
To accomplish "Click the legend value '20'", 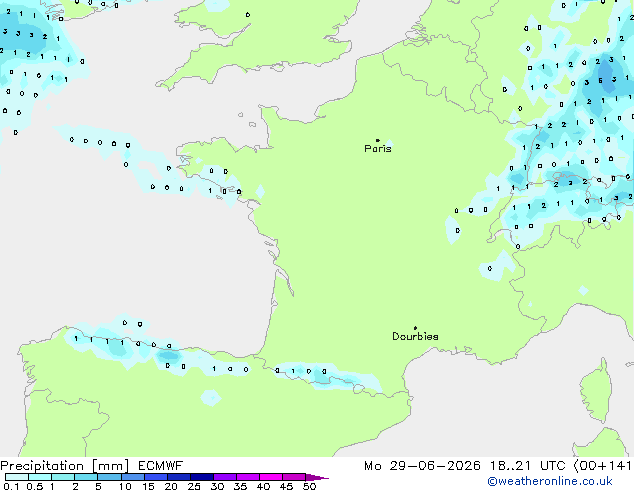I will [171, 486].
